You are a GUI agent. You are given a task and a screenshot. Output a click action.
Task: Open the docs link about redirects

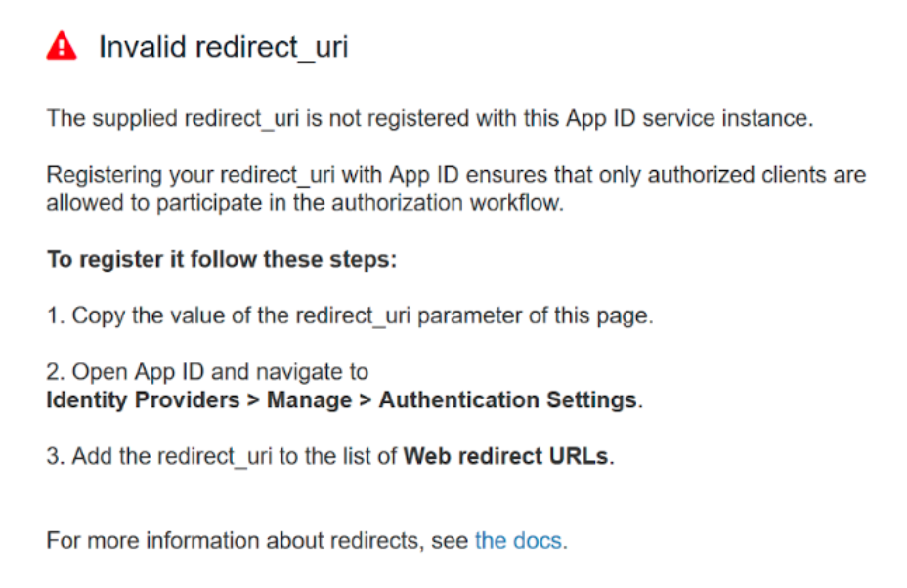(x=518, y=540)
